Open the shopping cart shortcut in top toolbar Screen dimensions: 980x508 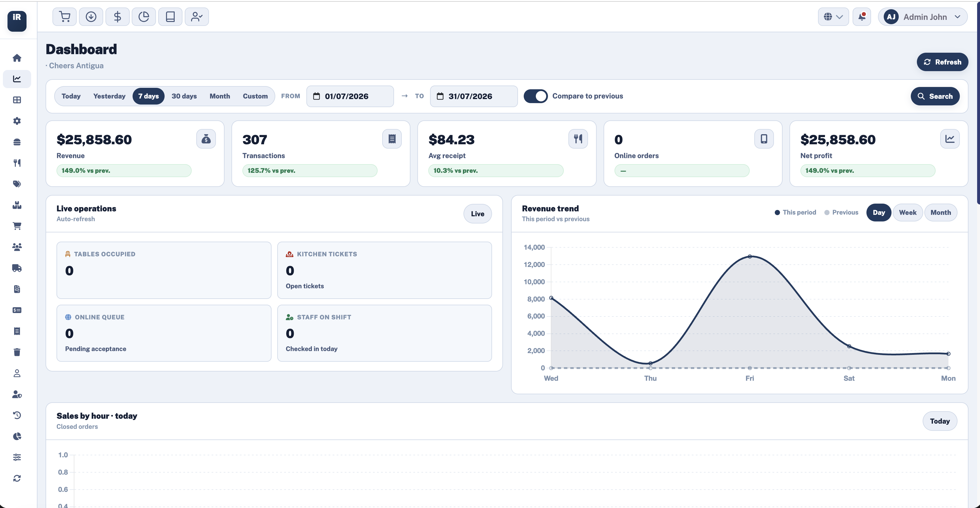(x=64, y=17)
